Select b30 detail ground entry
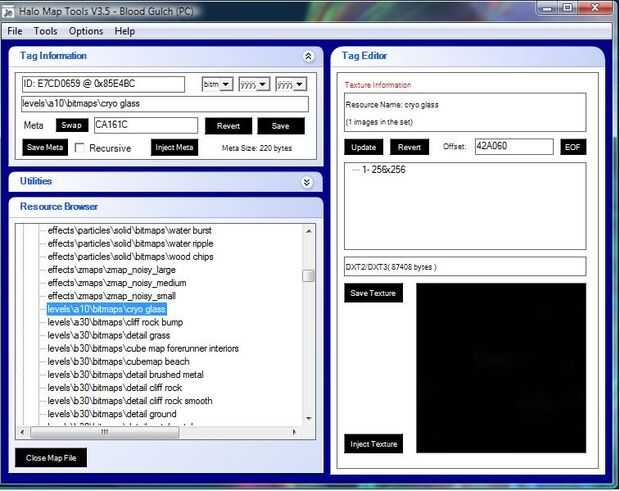 coord(112,414)
